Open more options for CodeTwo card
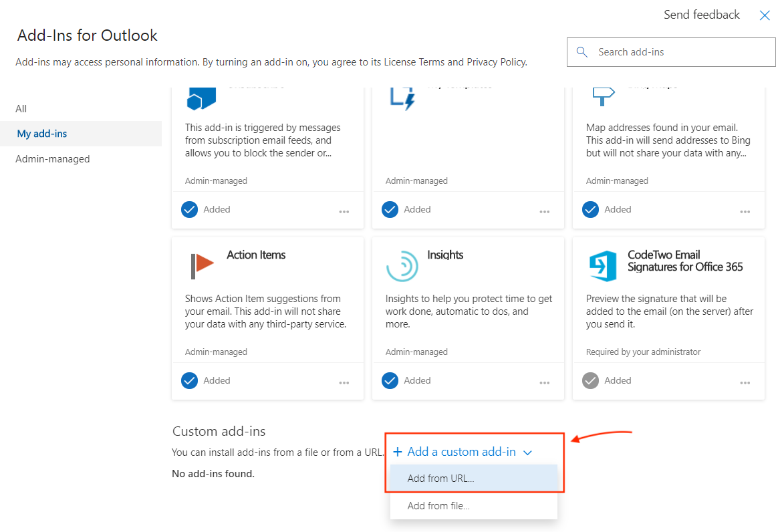778x532 pixels. [745, 382]
